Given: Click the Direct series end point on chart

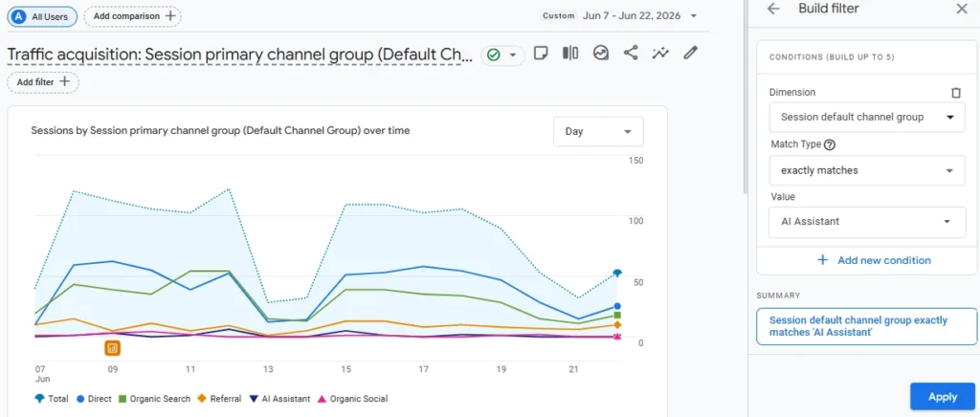Looking at the screenshot, I should coord(617,306).
